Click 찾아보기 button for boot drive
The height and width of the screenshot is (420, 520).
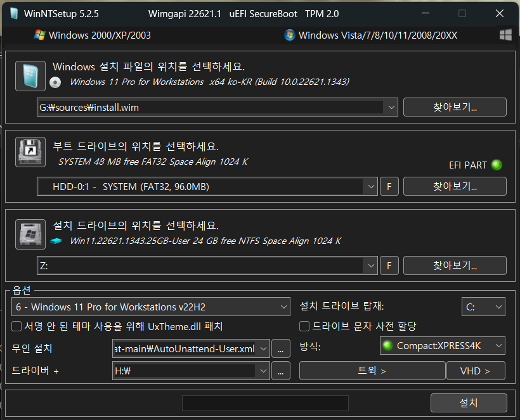(x=455, y=186)
